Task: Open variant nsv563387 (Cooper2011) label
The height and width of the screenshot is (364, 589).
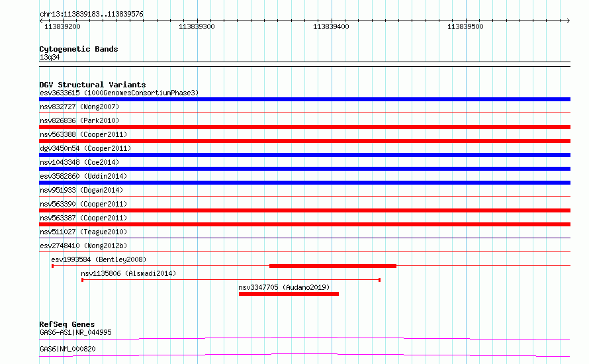Action: tap(83, 218)
